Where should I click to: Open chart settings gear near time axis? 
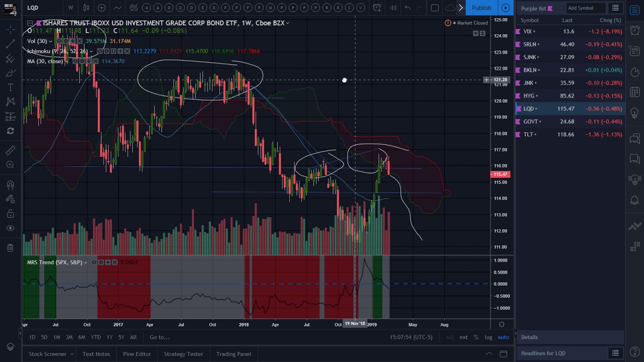(502, 324)
